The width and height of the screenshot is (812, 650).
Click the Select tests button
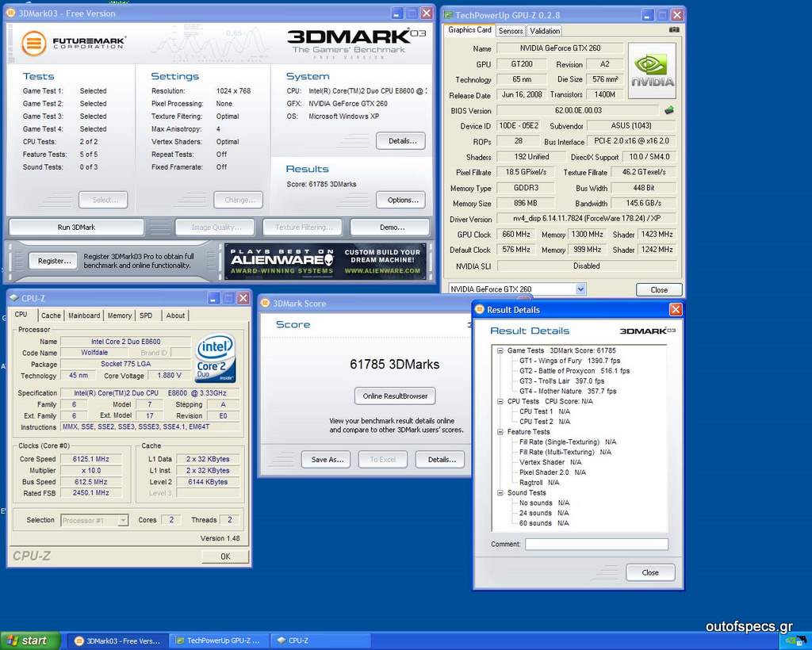click(x=104, y=201)
